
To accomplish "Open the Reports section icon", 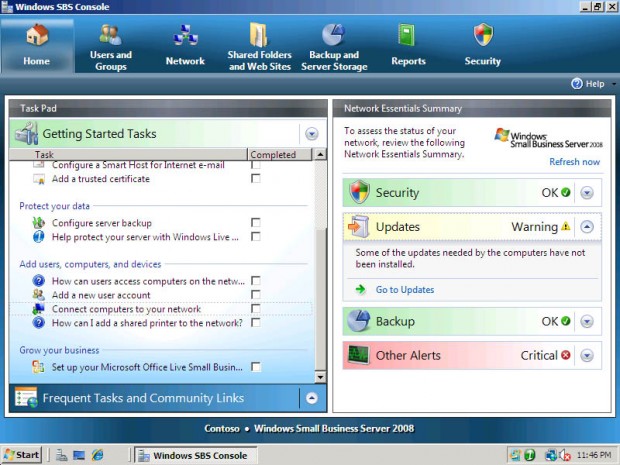I will point(407,36).
